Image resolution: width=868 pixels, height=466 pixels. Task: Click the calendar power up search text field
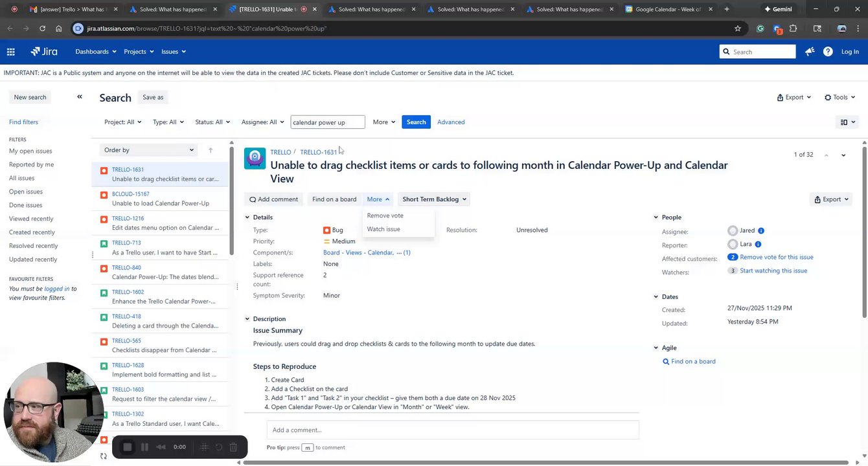[328, 122]
